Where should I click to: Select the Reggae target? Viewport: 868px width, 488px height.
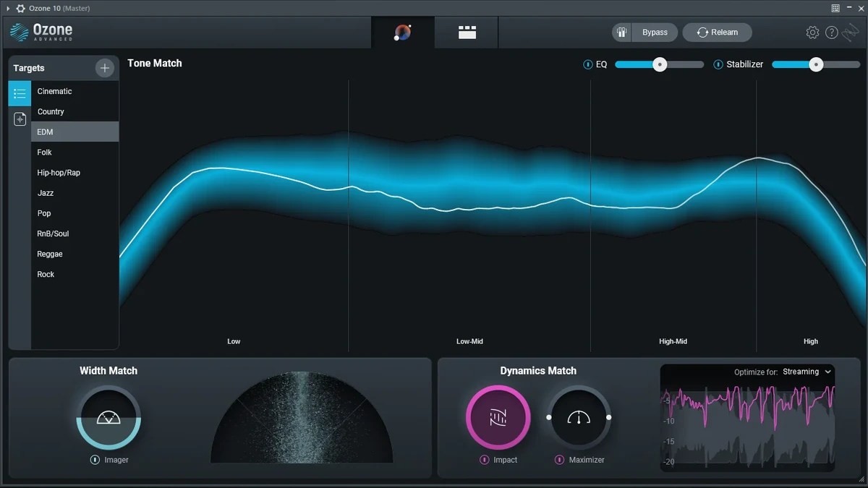tap(75, 254)
